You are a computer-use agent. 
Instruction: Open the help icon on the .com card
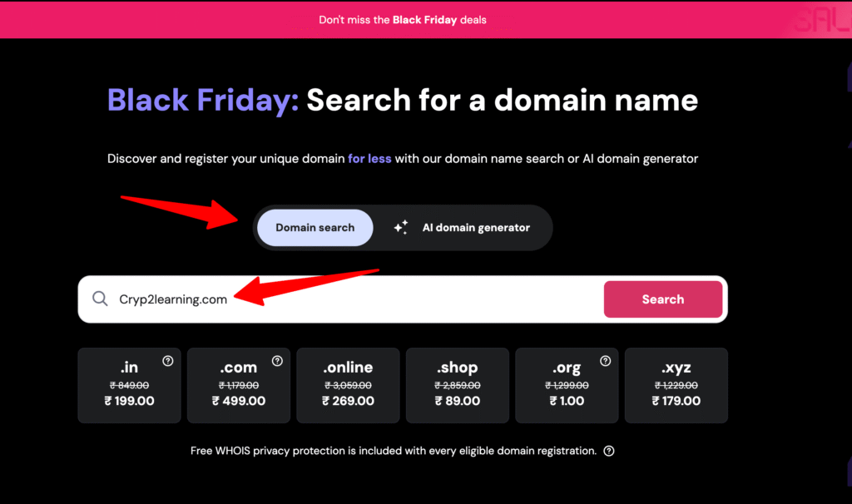click(x=277, y=361)
